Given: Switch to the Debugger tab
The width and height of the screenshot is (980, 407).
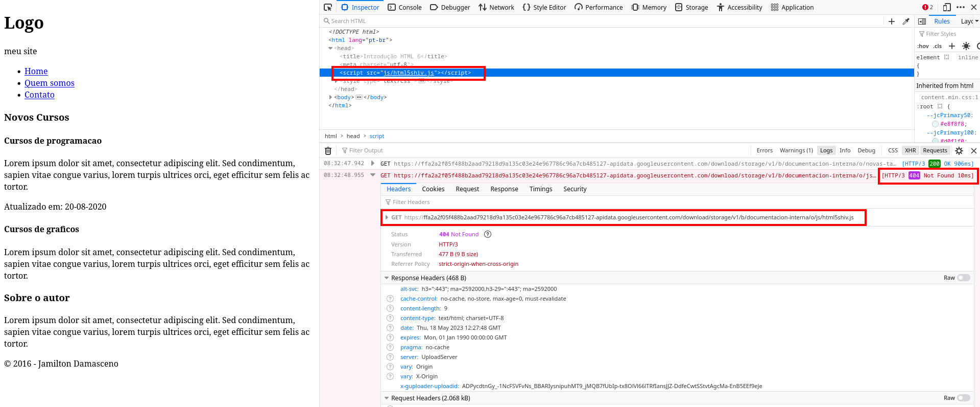Looking at the screenshot, I should pyautogui.click(x=450, y=7).
